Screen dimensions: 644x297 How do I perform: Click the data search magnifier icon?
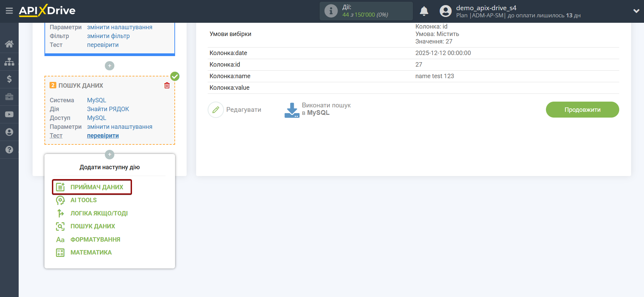pos(60,226)
